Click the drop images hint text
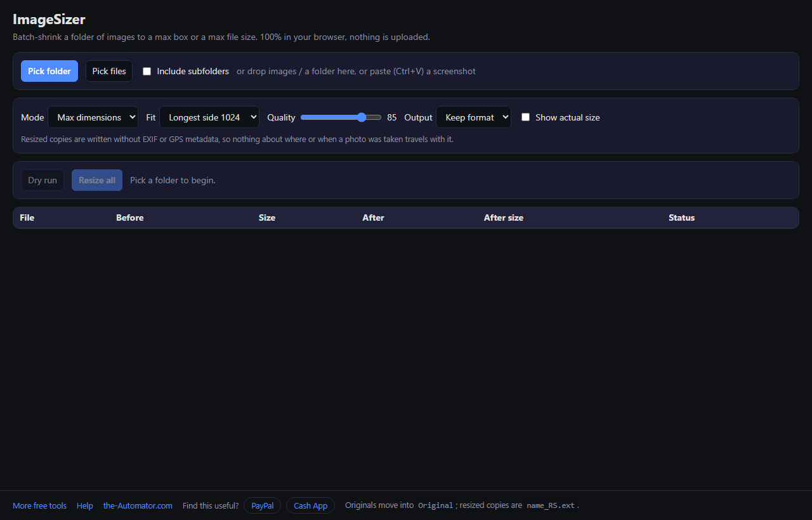 click(x=356, y=71)
